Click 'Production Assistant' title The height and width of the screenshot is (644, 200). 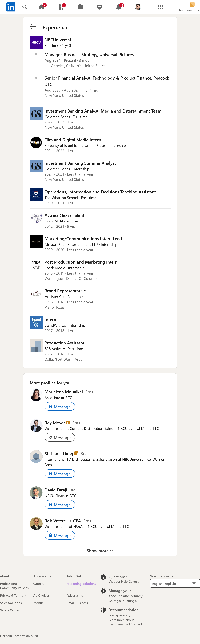(x=64, y=343)
